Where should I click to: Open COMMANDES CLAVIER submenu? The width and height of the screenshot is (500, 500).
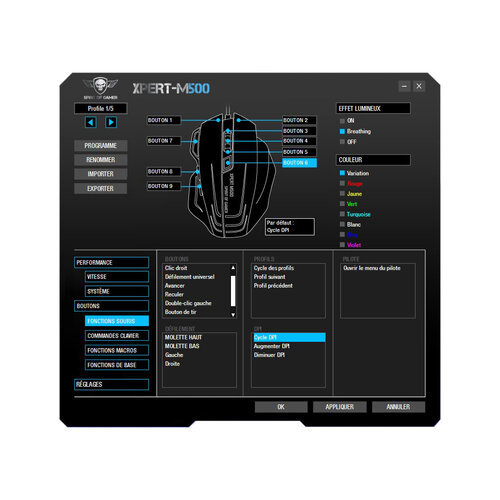pos(117,336)
